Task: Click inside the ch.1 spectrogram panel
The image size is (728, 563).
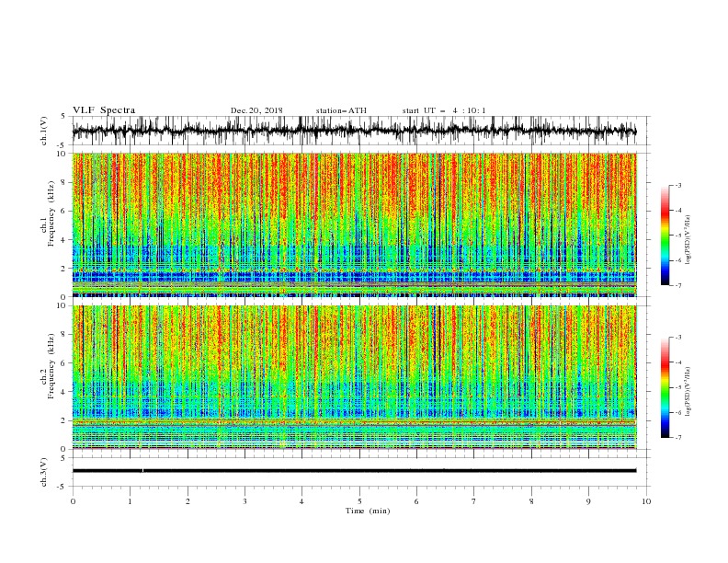Action: click(x=354, y=224)
